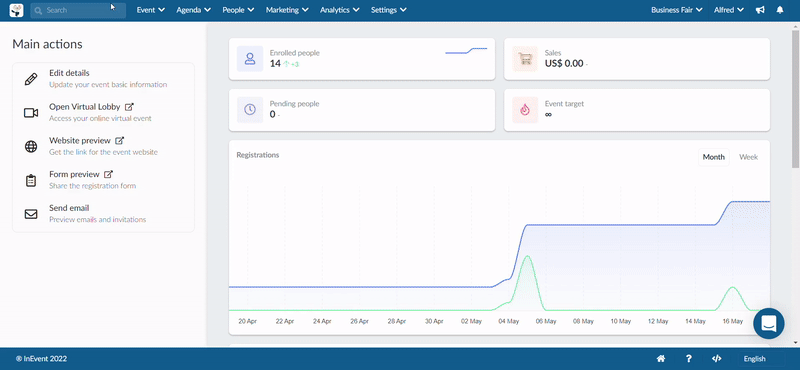
Task: Open help via the question mark icon
Action: (689, 359)
